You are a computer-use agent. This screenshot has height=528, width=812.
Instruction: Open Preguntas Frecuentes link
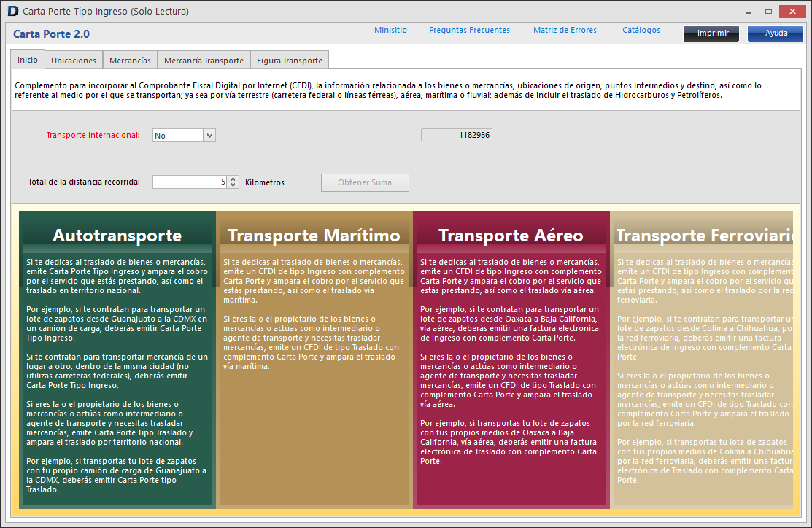point(469,31)
